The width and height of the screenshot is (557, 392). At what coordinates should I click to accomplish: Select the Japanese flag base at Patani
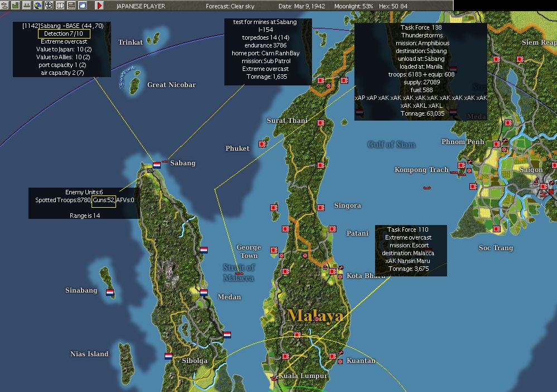pos(333,229)
